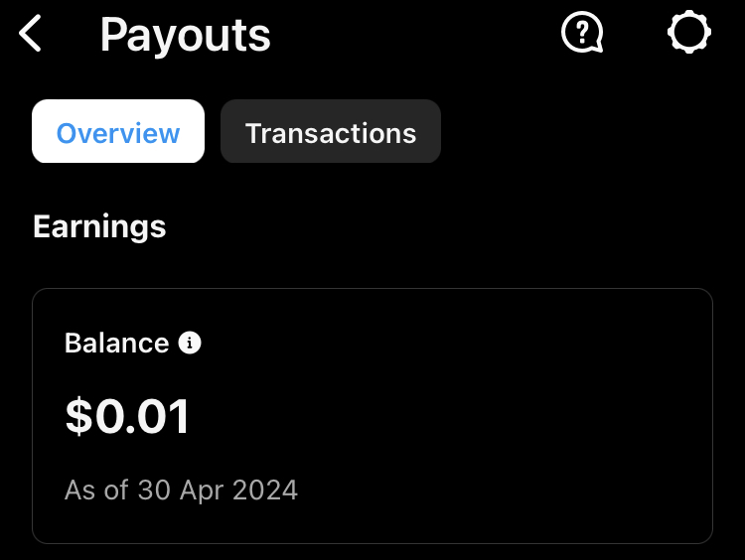Tap the grey date line under balance
Image resolution: width=745 pixels, height=560 pixels.
pyautogui.click(x=181, y=490)
